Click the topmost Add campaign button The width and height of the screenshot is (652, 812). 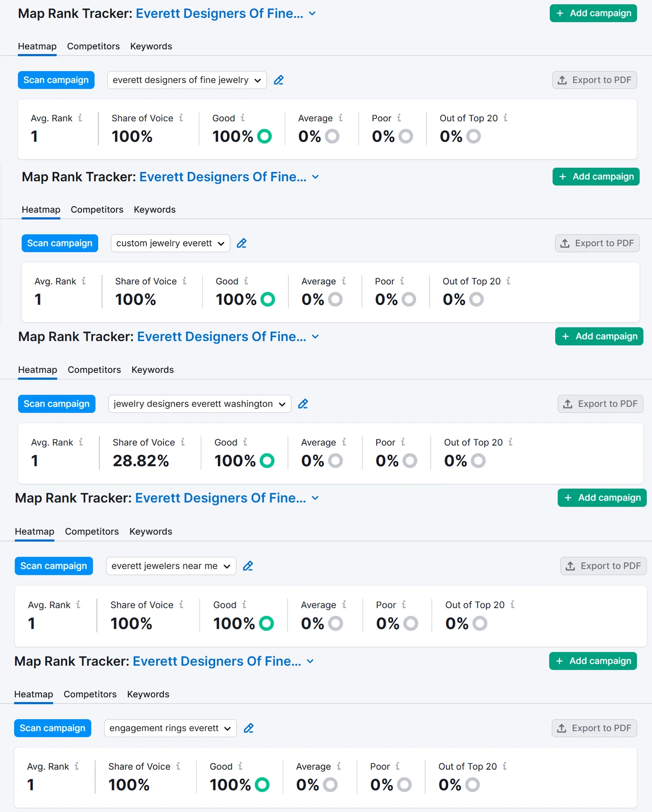click(593, 13)
